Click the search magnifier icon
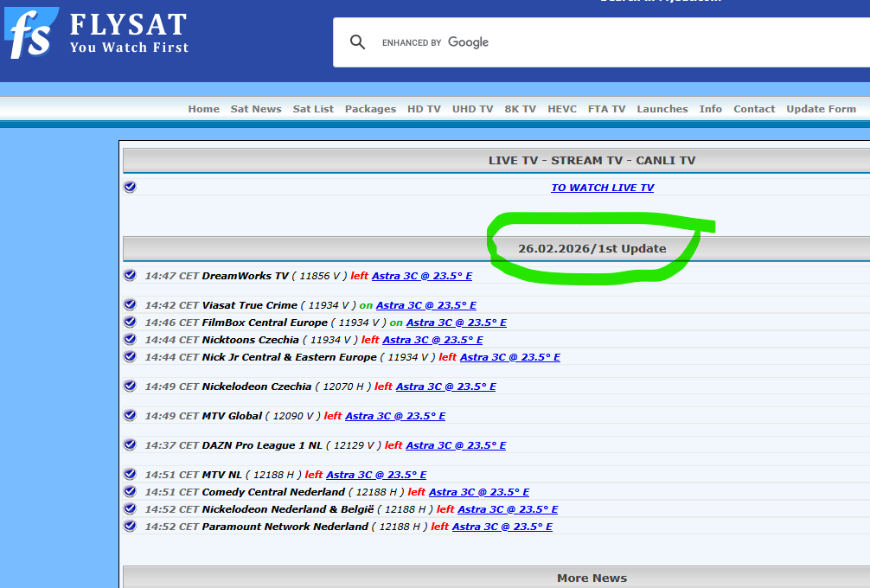Image resolution: width=870 pixels, height=588 pixels. 357,42
